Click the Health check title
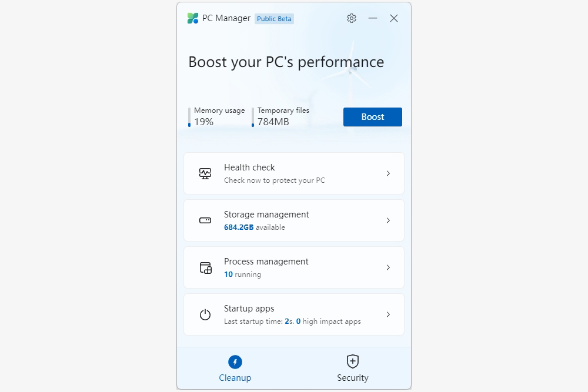This screenshot has height=392, width=588. pos(249,167)
